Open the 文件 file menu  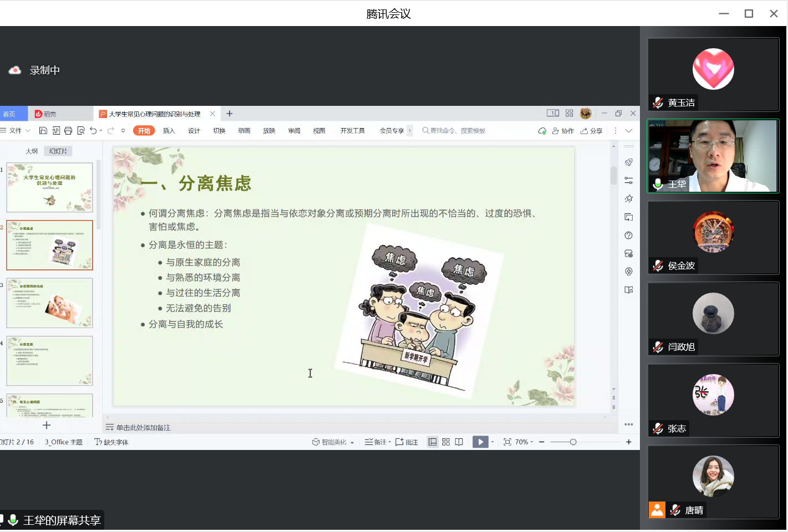tap(16, 131)
